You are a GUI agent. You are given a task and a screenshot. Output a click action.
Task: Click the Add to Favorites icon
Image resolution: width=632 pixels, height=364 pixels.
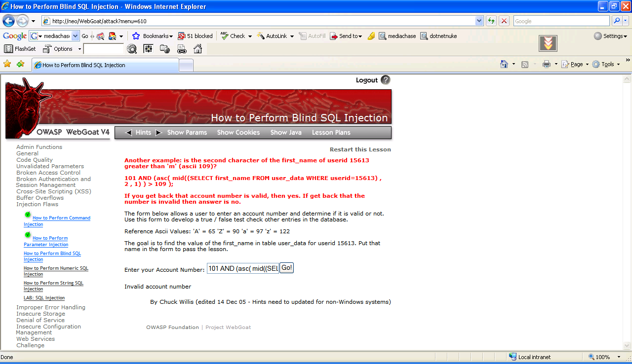20,64
